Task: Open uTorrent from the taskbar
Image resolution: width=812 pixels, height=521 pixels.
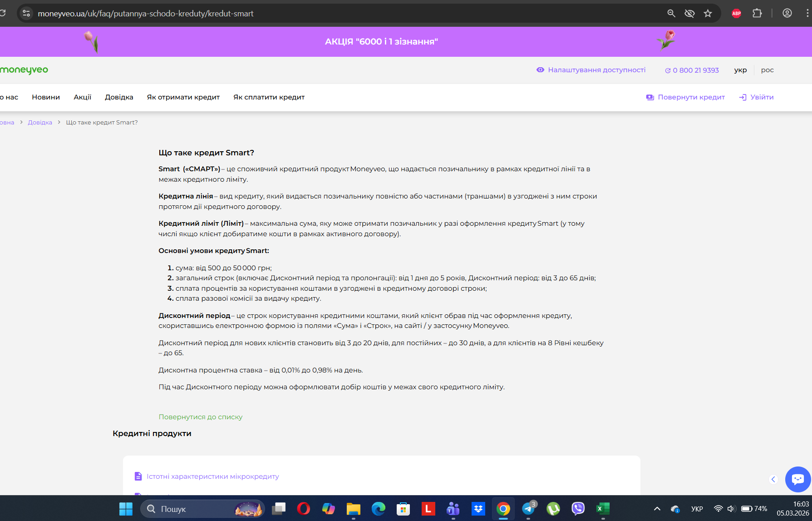Action: (553, 509)
